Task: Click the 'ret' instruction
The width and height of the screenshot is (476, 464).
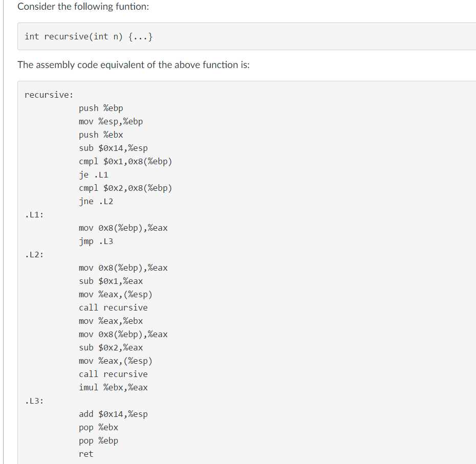Action: pyautogui.click(x=86, y=454)
